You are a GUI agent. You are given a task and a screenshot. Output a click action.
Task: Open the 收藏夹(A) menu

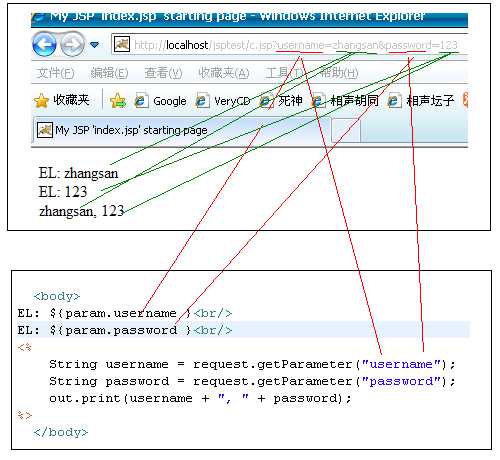coord(224,73)
